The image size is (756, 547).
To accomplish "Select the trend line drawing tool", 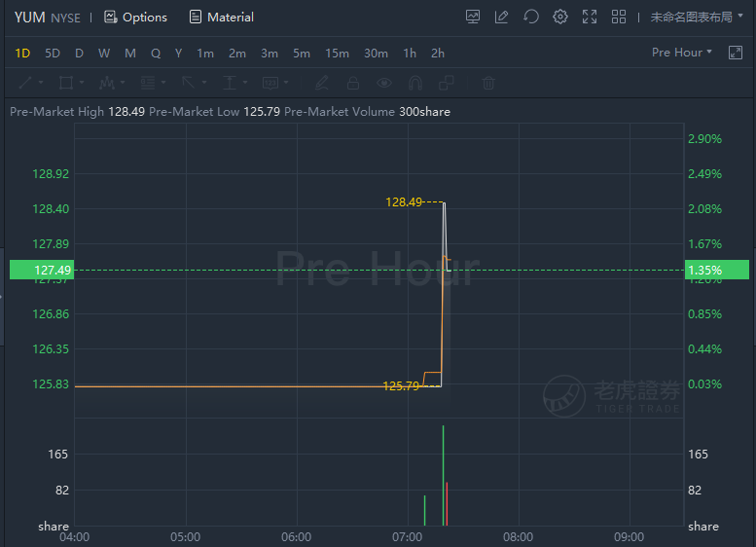I will pyautogui.click(x=25, y=83).
